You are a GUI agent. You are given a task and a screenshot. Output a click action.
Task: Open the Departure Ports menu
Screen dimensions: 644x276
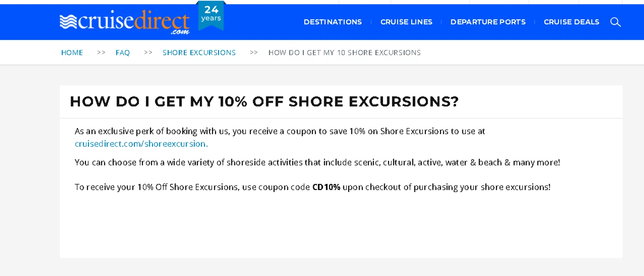pos(488,22)
